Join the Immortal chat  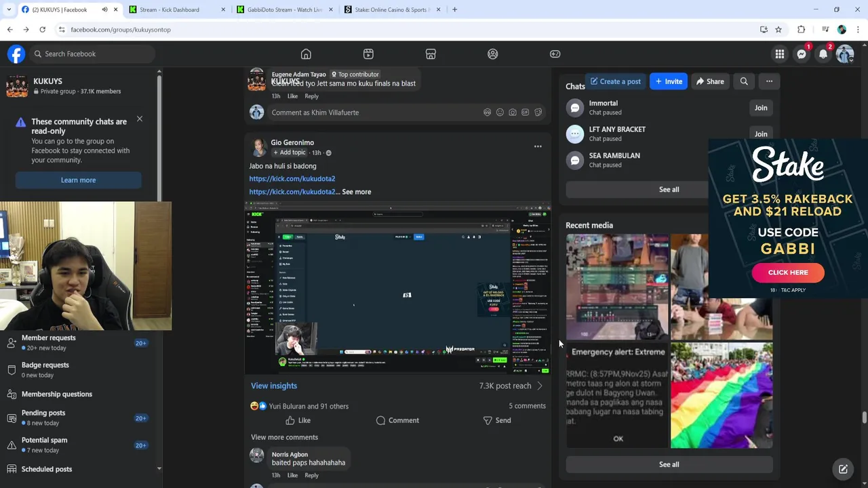coord(761,108)
